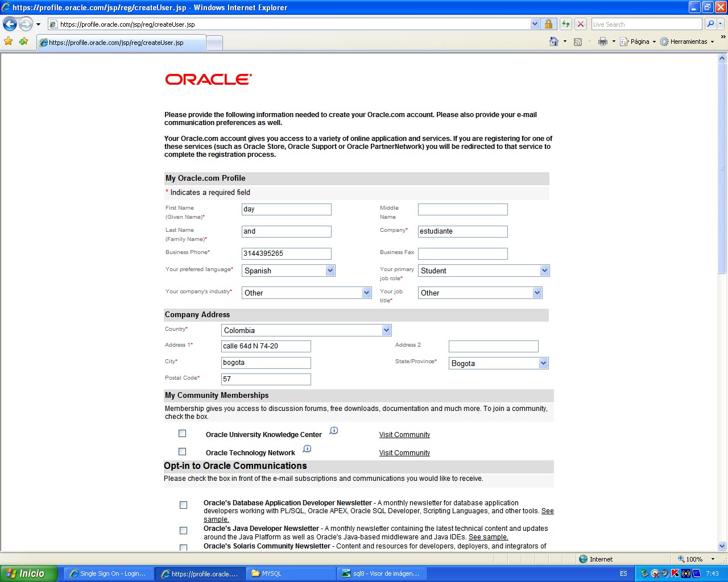Open the Herramientas menu
728x582 pixels.
click(x=687, y=41)
